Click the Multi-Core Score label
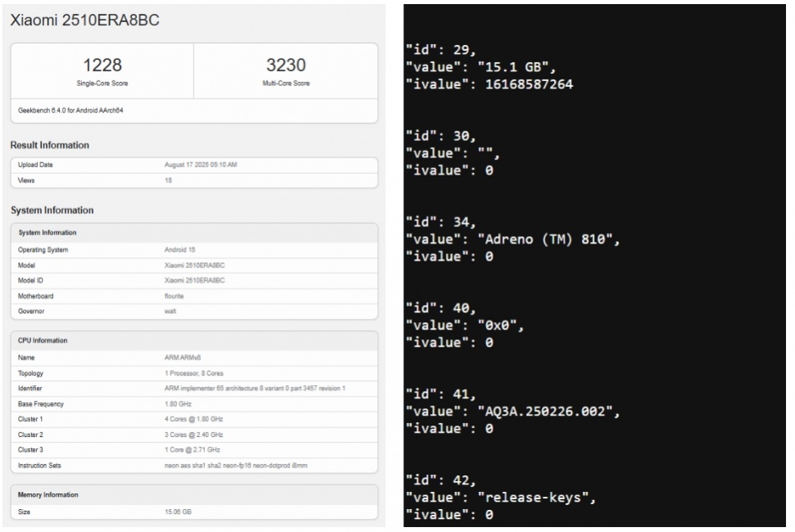 tap(286, 83)
